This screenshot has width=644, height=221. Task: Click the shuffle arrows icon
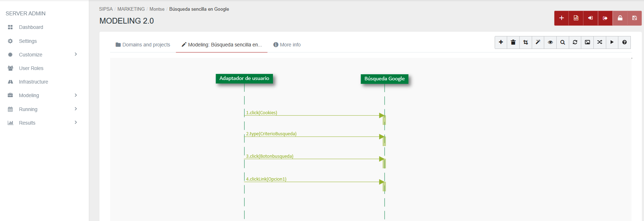600,42
